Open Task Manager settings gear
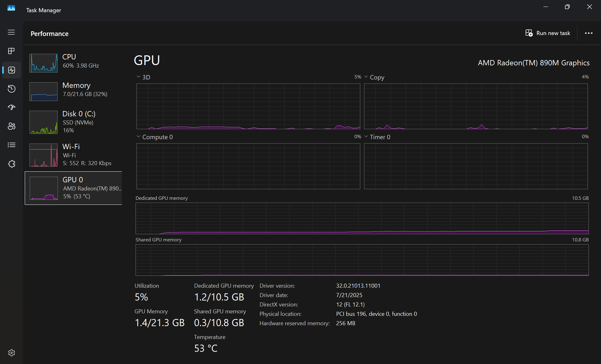Viewport: 601px width, 364px height. pos(11,353)
